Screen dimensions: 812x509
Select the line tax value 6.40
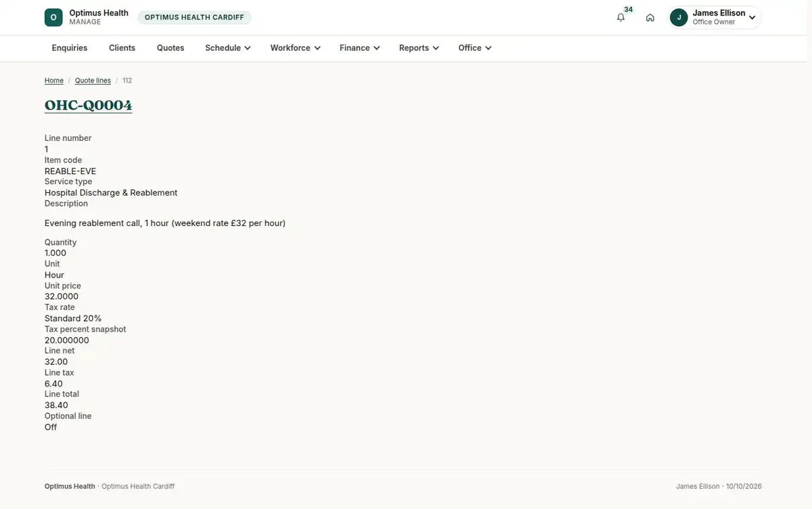tap(53, 384)
